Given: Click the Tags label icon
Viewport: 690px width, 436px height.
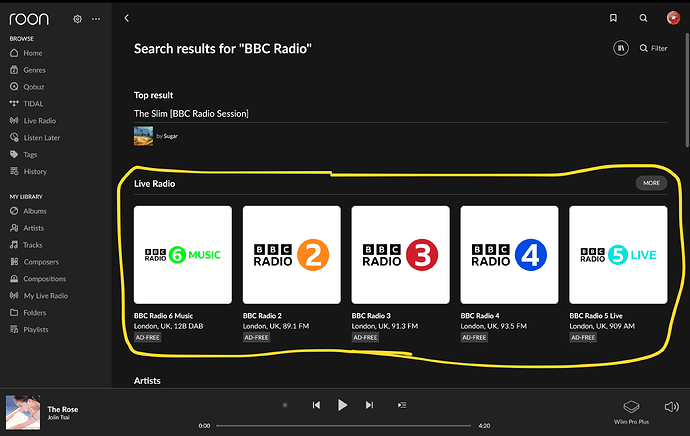Looking at the screenshot, I should (14, 154).
